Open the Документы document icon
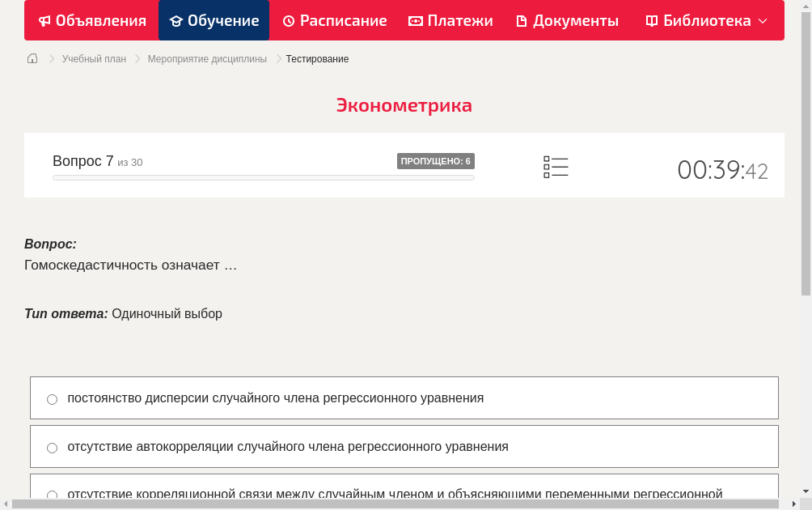 [522, 20]
